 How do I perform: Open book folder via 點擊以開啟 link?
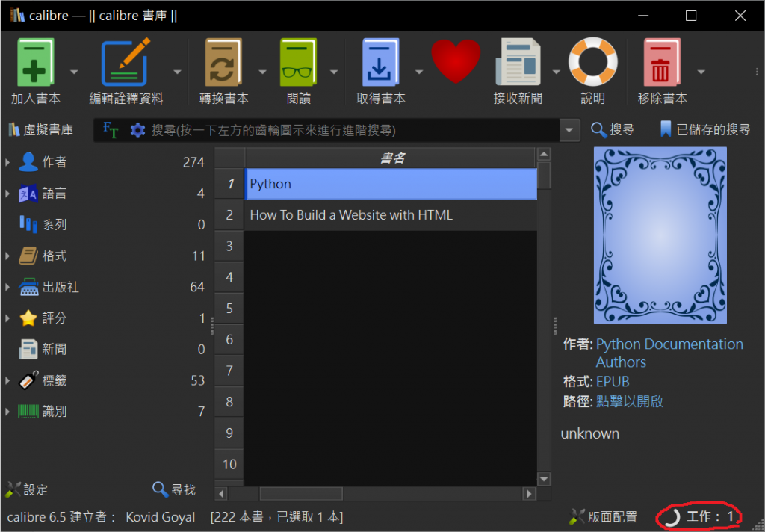[x=629, y=401]
